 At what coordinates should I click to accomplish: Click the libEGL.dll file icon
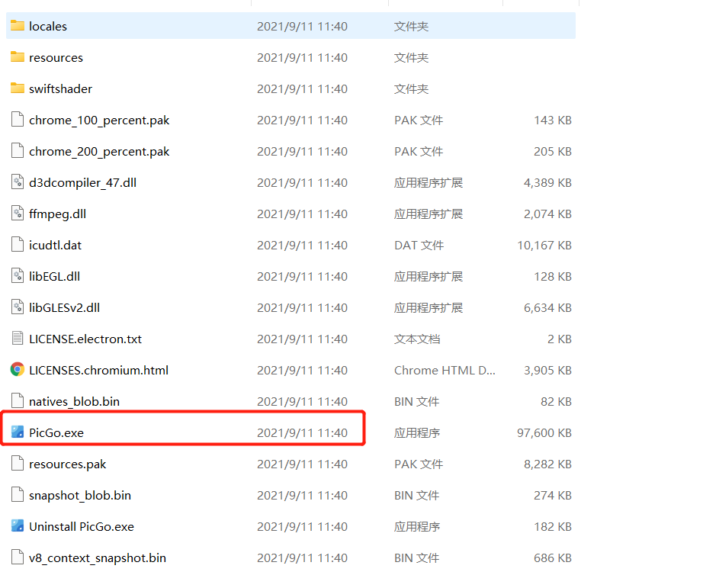[x=18, y=276]
